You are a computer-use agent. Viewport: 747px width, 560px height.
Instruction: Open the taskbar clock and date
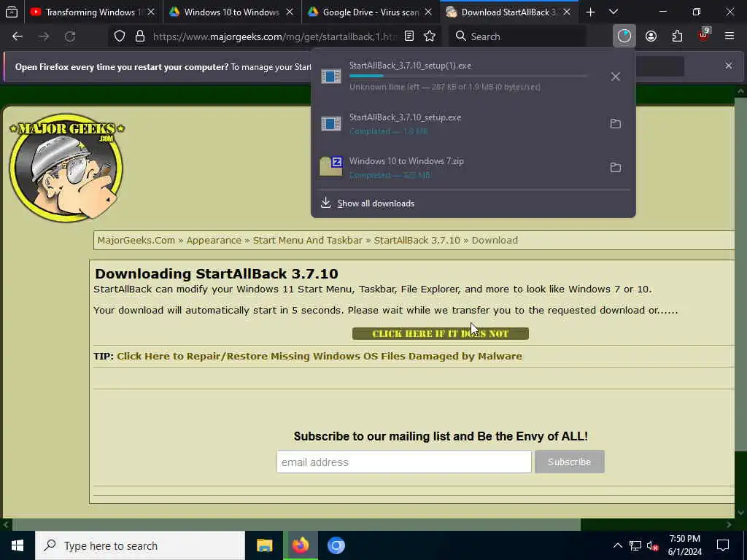[684, 545]
